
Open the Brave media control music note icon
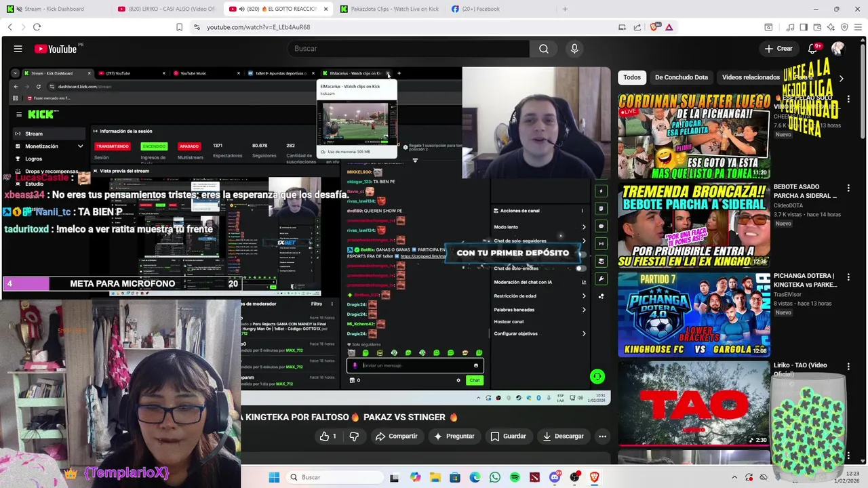point(790,27)
